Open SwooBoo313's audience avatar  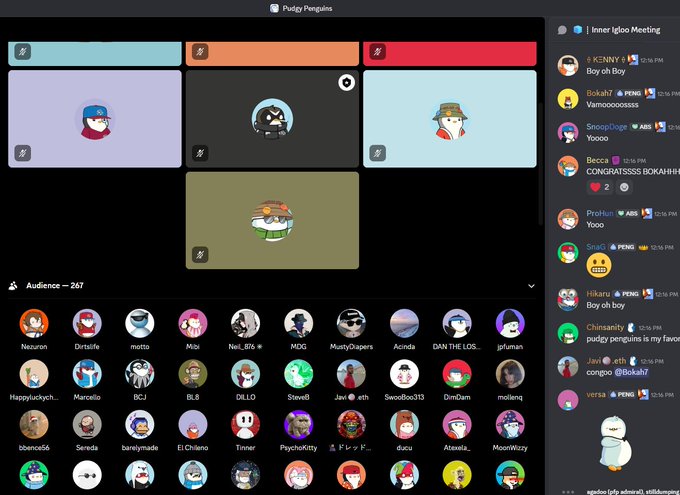(x=404, y=374)
